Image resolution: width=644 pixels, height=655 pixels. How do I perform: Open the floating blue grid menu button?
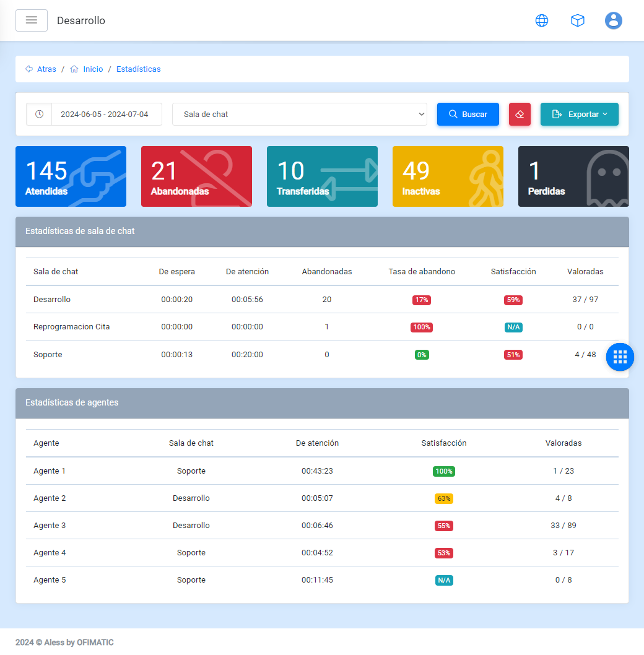(620, 357)
